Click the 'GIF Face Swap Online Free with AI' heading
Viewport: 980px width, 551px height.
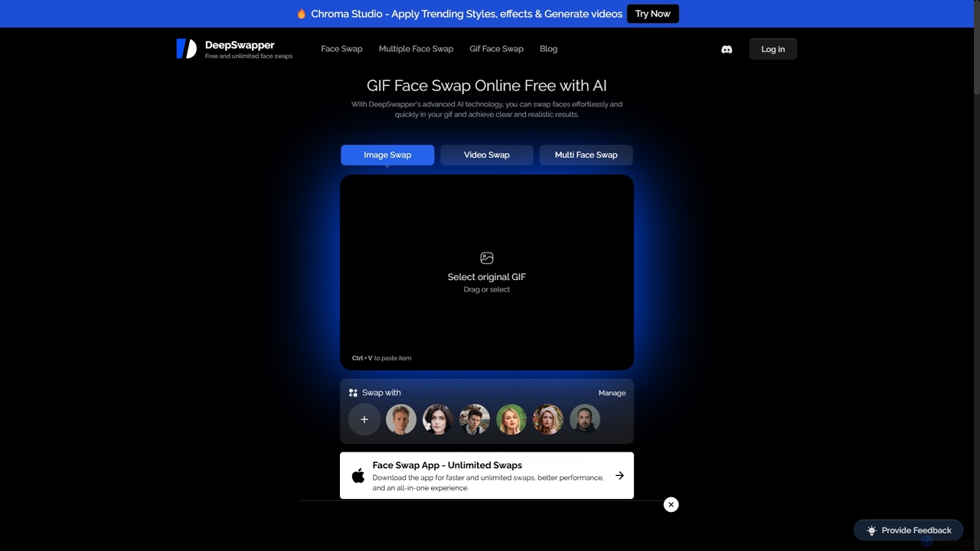[x=487, y=86]
